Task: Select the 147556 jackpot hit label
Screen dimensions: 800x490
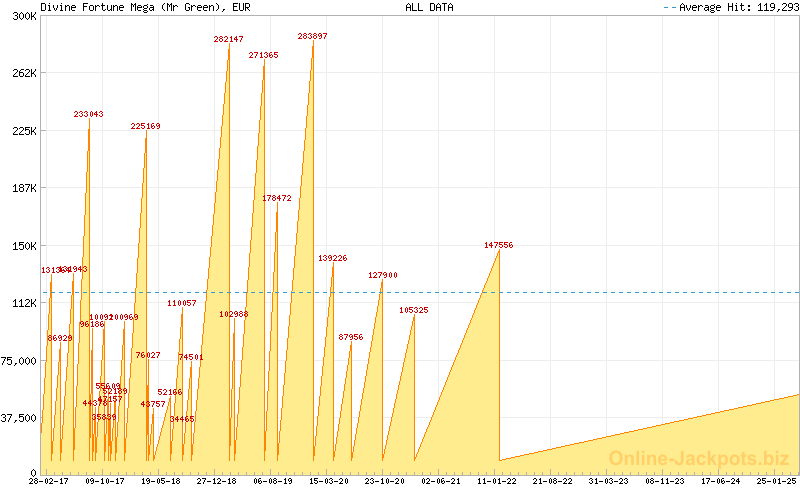Action: pos(498,244)
